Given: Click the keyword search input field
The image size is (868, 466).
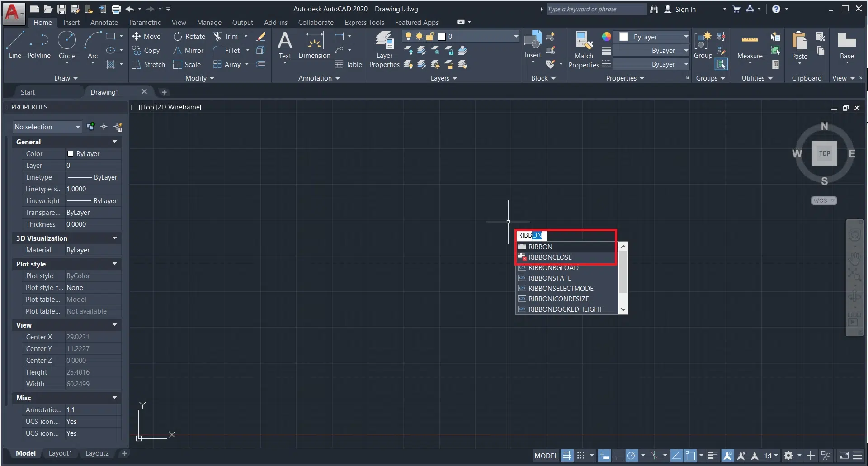Looking at the screenshot, I should pos(595,9).
